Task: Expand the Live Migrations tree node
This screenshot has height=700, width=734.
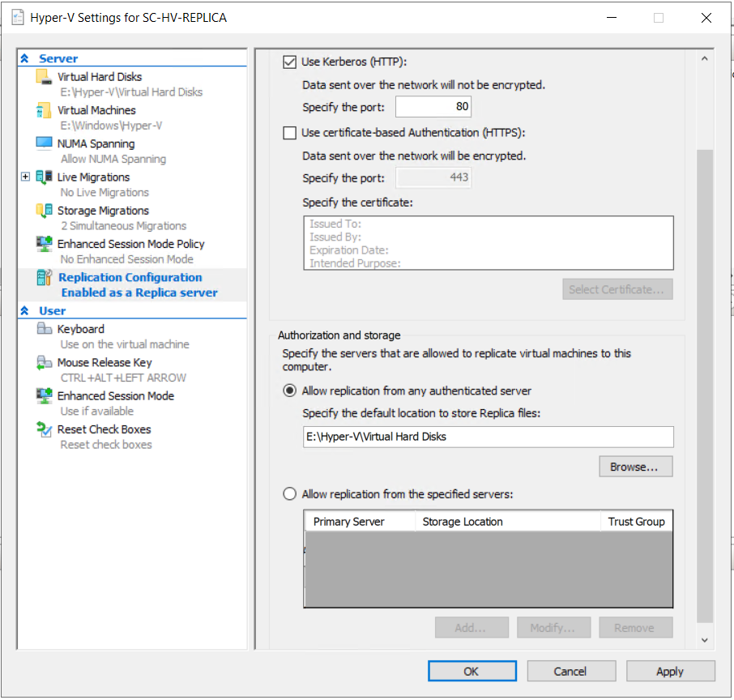Action: pos(25,177)
